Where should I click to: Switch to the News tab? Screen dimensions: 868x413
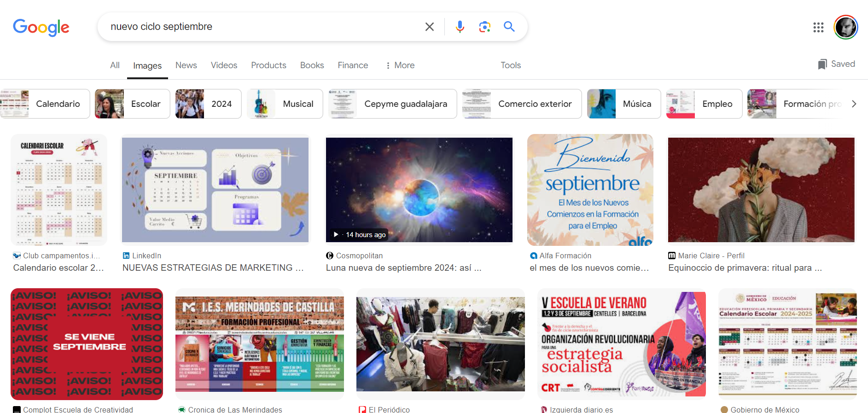(x=186, y=65)
